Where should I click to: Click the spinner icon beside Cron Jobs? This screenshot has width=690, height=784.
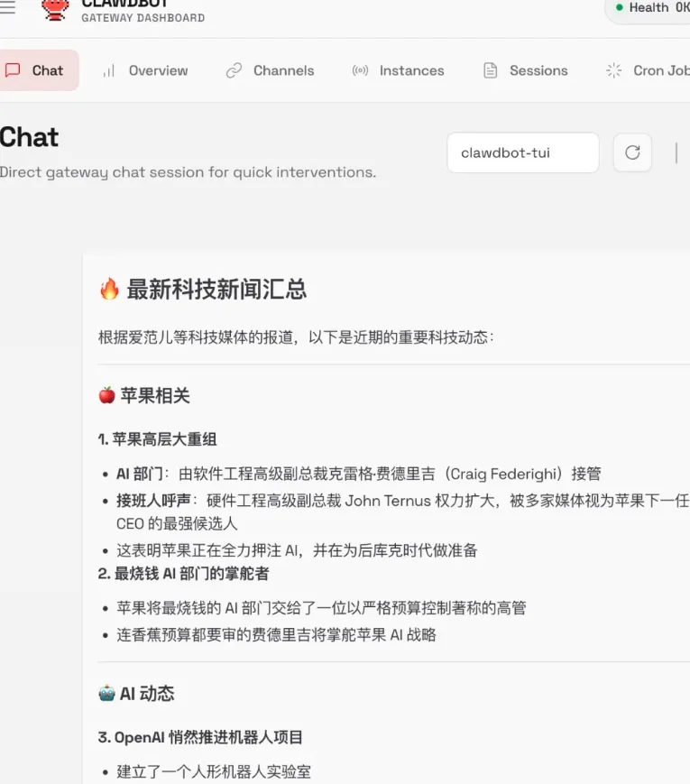pos(613,70)
